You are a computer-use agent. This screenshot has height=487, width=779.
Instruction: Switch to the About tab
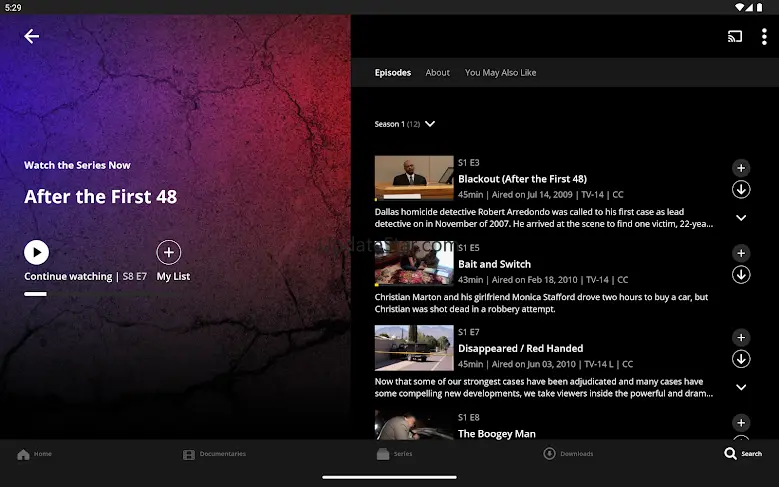click(437, 73)
